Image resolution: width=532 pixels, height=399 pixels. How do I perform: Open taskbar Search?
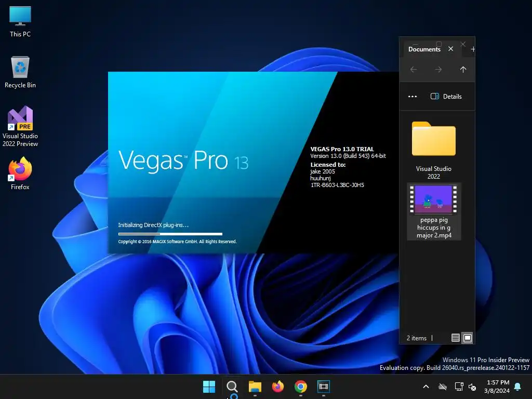pyautogui.click(x=232, y=387)
